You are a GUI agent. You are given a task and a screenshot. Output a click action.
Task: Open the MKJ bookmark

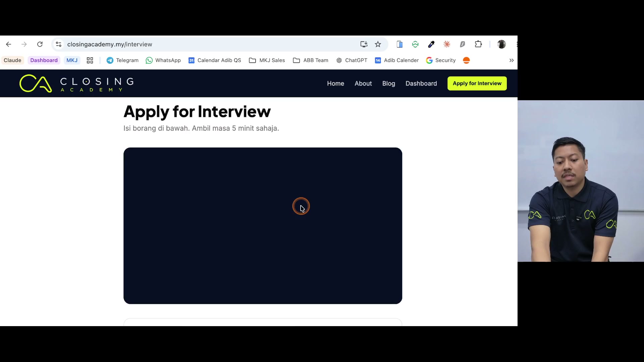72,60
